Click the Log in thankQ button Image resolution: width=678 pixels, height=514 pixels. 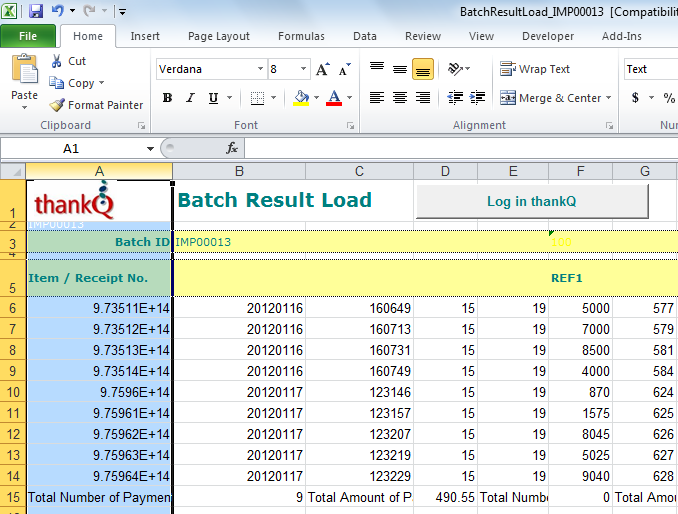pos(532,201)
